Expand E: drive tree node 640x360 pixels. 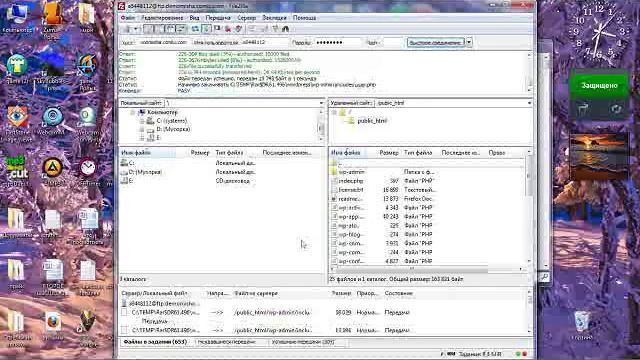[142, 138]
